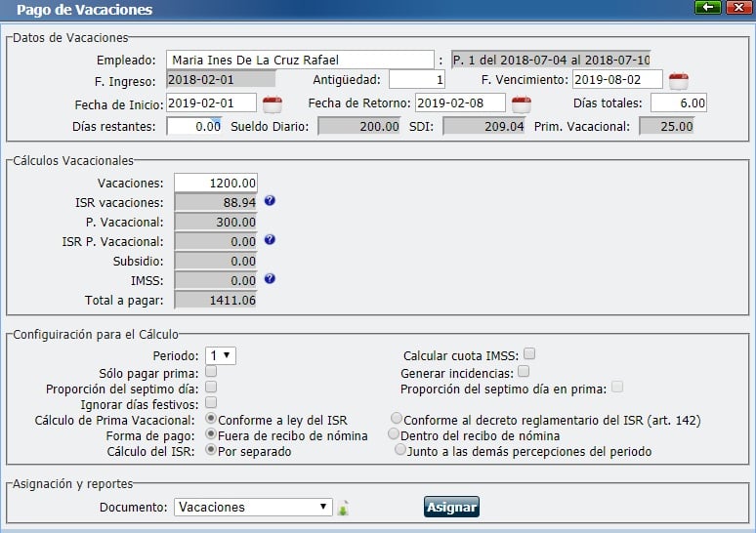The height and width of the screenshot is (533, 756).
Task: Toggle Generar incidencias checkbox
Action: click(x=524, y=372)
